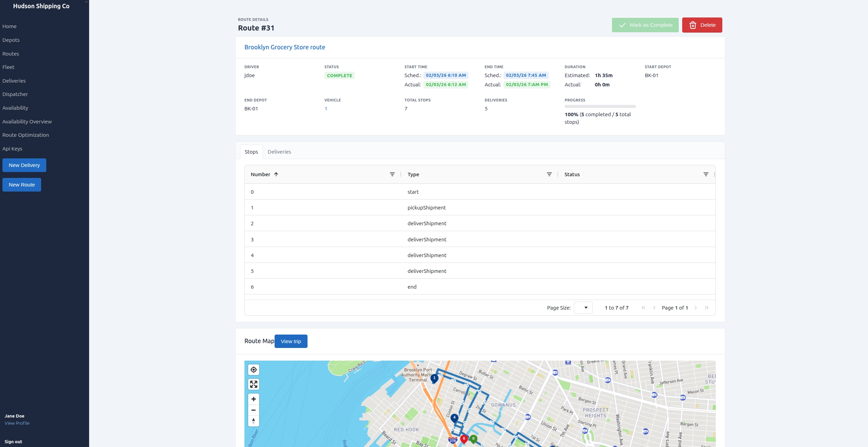
Task: Jump to the first page using pagination icon
Action: [x=643, y=307]
